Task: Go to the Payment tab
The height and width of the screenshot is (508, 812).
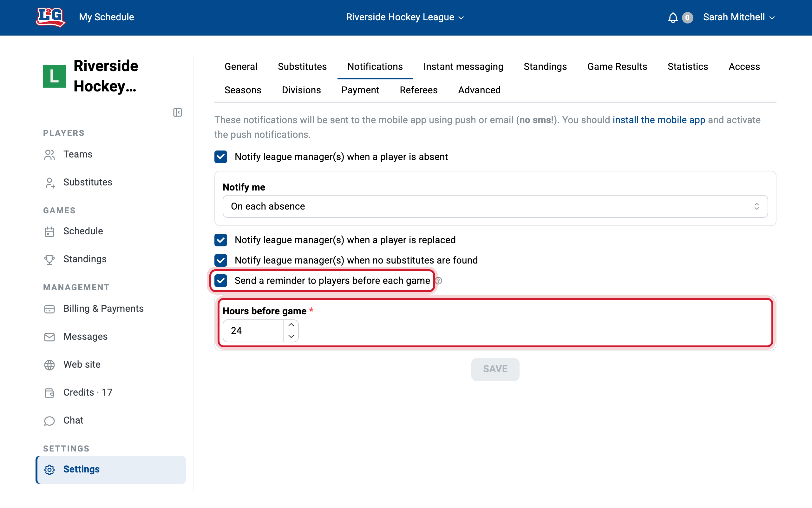Action: (360, 90)
